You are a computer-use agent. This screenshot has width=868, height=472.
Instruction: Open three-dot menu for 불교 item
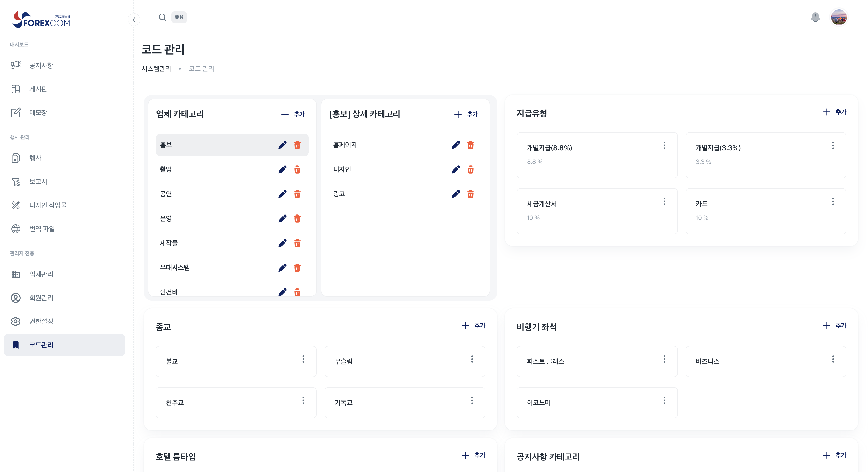pos(303,359)
